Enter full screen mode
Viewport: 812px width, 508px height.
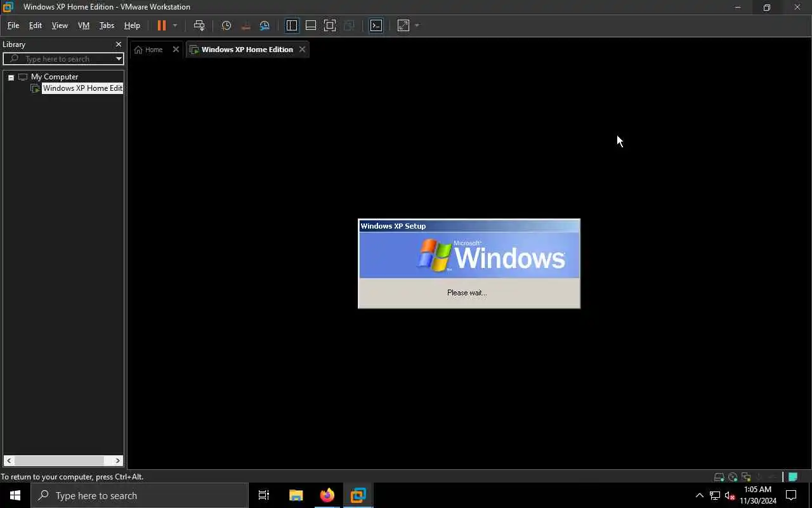coord(330,25)
